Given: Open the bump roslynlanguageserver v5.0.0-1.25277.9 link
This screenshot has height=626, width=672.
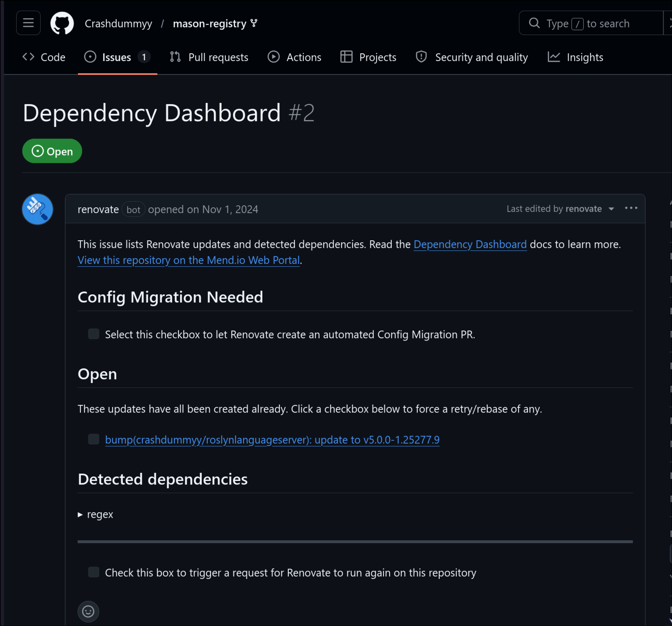Looking at the screenshot, I should click(x=272, y=440).
